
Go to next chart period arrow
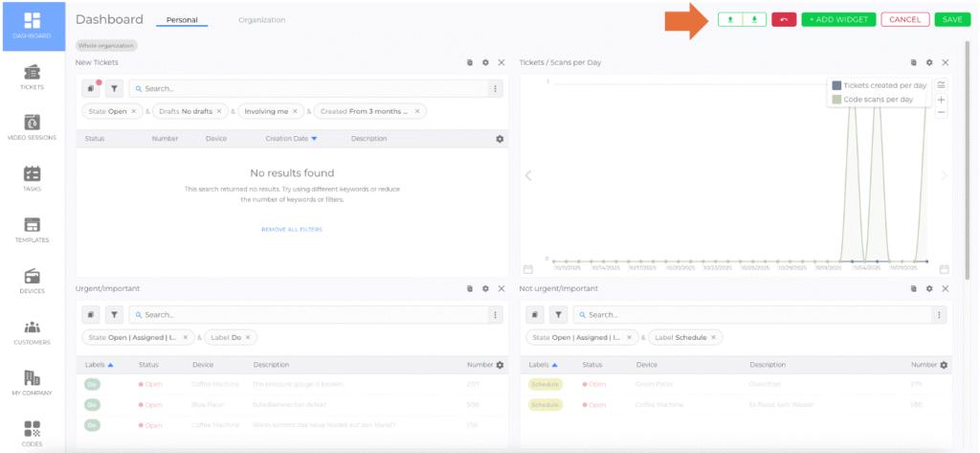point(945,176)
